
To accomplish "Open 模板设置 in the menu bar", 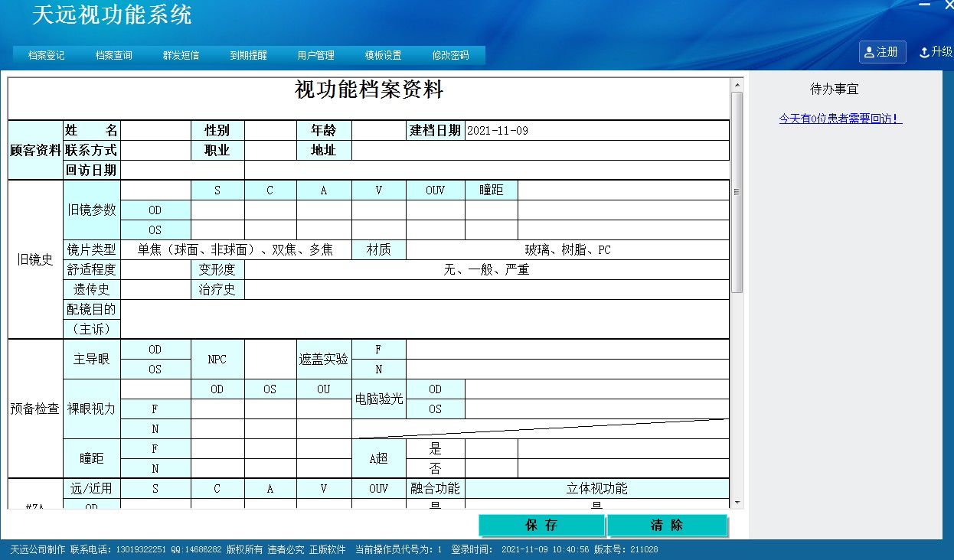I will [x=384, y=55].
